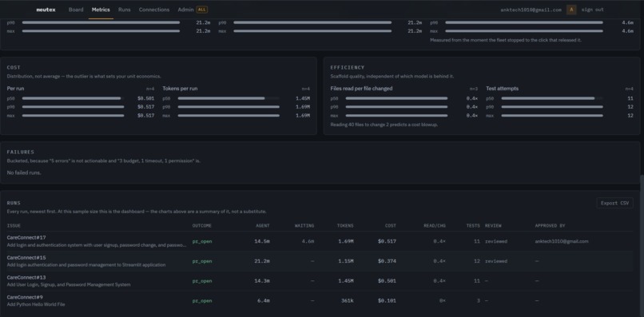The height and width of the screenshot is (317, 644).
Task: Click the No failed runs. message
Action: [x=24, y=172]
